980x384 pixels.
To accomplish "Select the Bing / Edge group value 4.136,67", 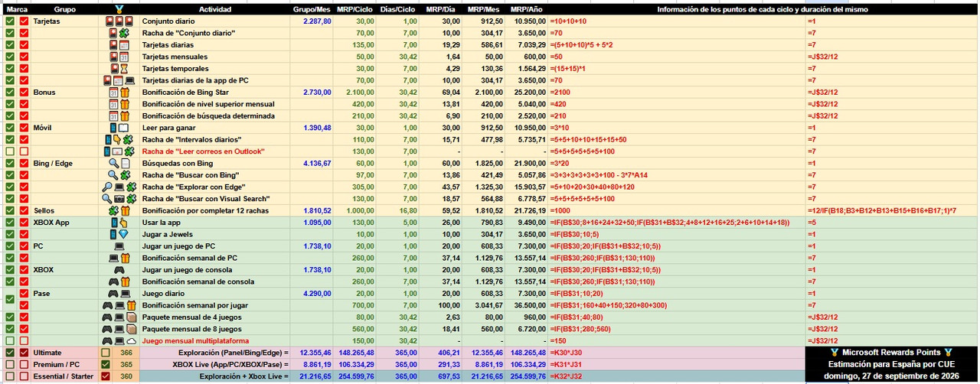I will (x=317, y=163).
